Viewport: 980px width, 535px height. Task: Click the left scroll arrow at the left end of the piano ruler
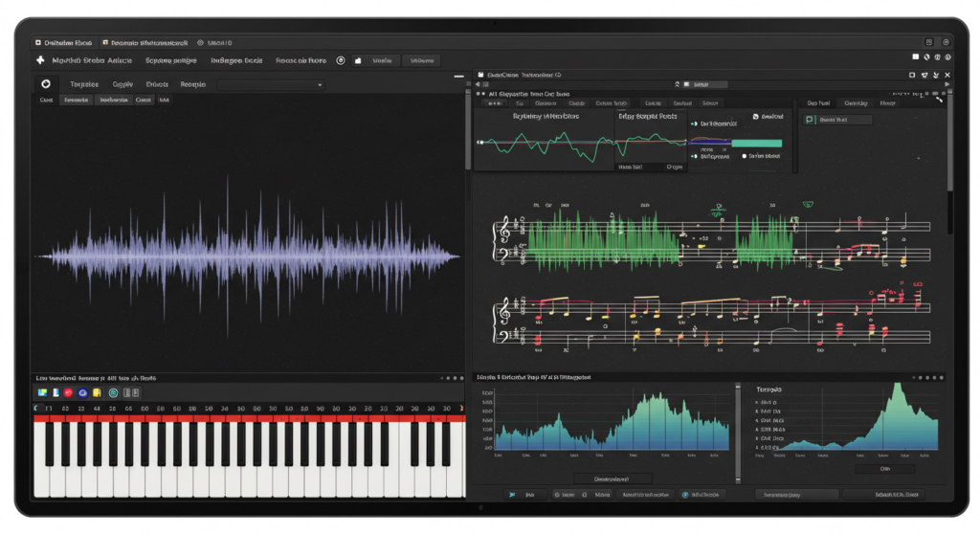[x=36, y=408]
